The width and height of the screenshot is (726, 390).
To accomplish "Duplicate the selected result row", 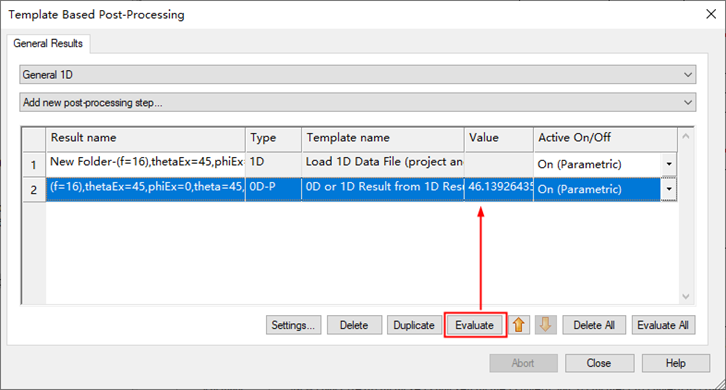I will click(x=414, y=325).
